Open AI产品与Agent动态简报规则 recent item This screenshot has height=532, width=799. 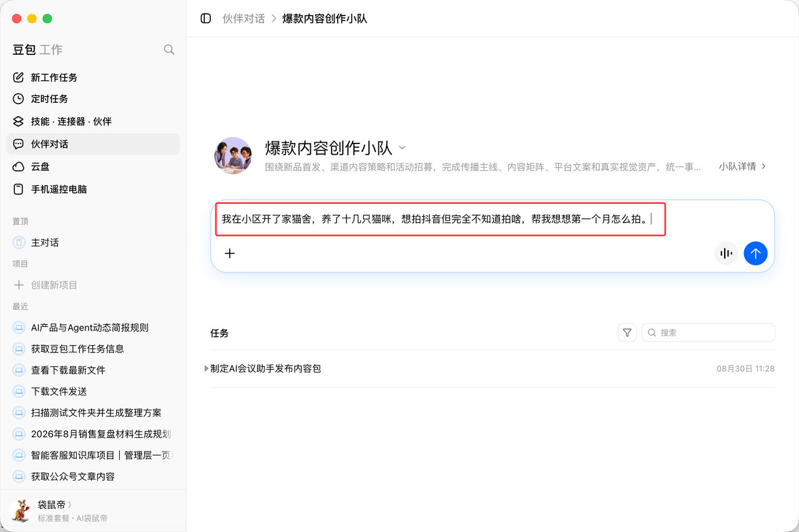pyautogui.click(x=93, y=327)
